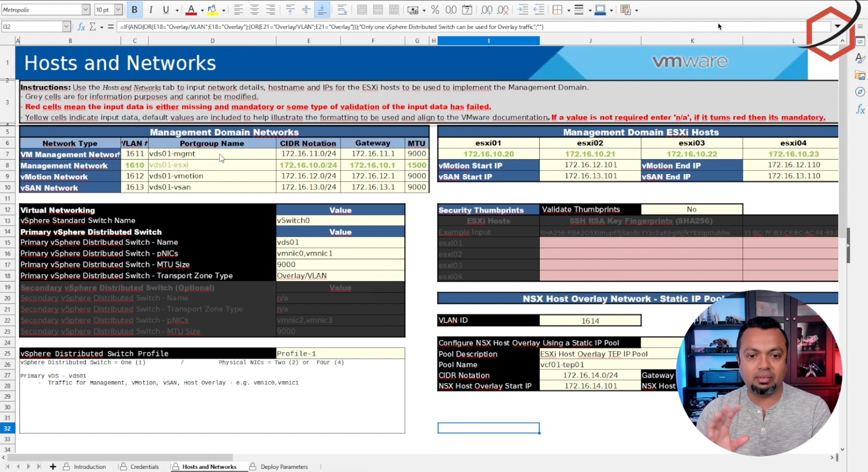
Task: Click the Profile-1 value cell
Action: coord(340,354)
